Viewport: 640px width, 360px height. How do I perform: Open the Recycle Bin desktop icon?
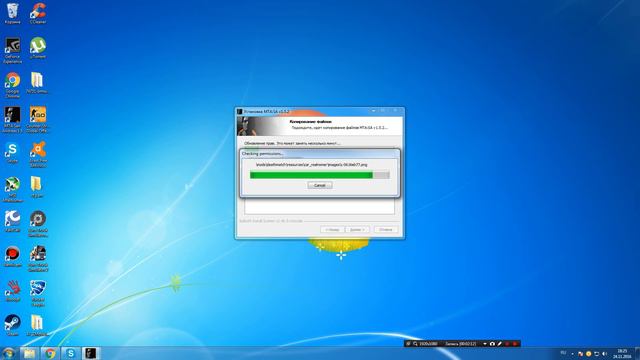[12, 13]
